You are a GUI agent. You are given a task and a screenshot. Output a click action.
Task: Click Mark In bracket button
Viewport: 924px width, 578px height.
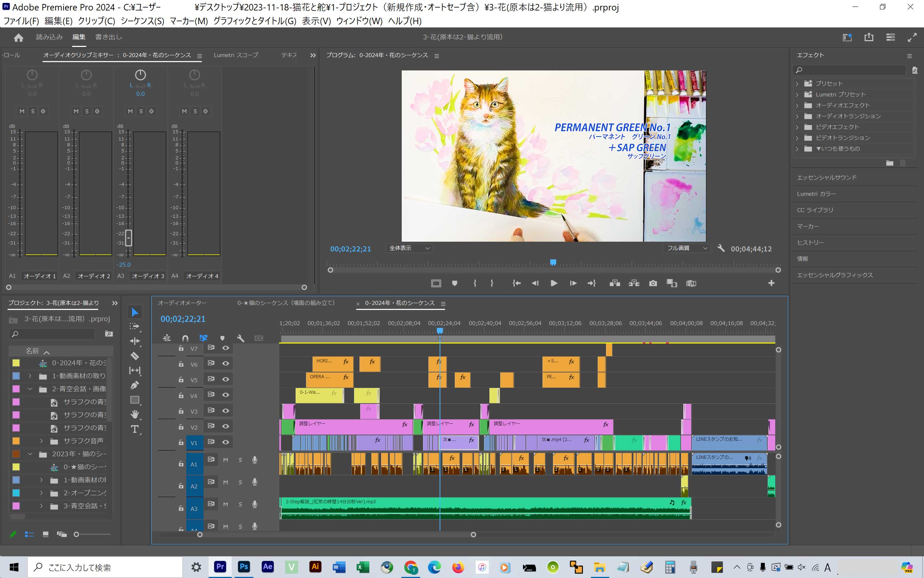click(x=475, y=283)
